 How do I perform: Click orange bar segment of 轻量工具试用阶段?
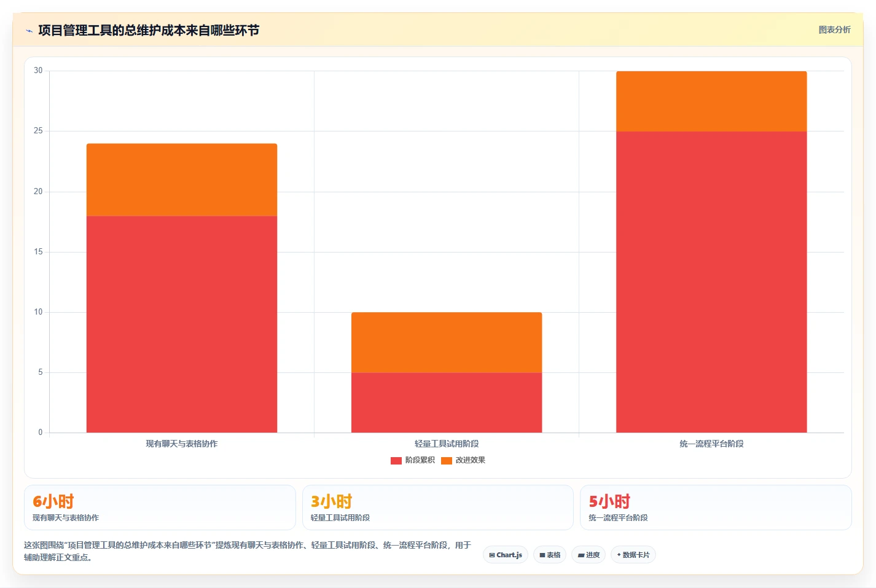(447, 342)
